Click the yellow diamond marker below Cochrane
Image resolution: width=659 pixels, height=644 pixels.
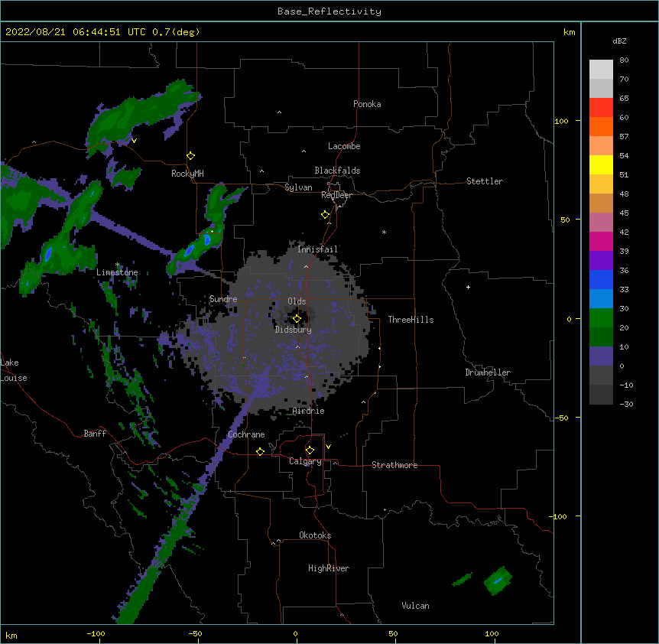tap(260, 451)
